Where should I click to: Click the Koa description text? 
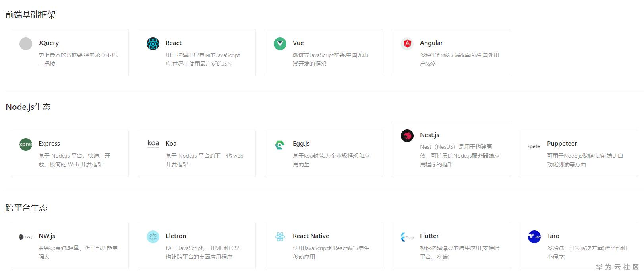tap(204, 160)
